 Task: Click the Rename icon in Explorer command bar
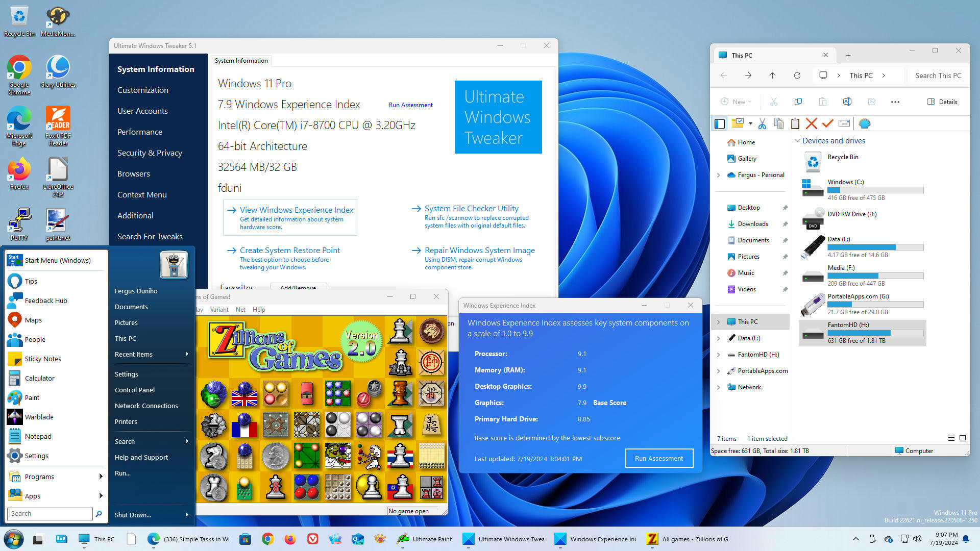847,102
